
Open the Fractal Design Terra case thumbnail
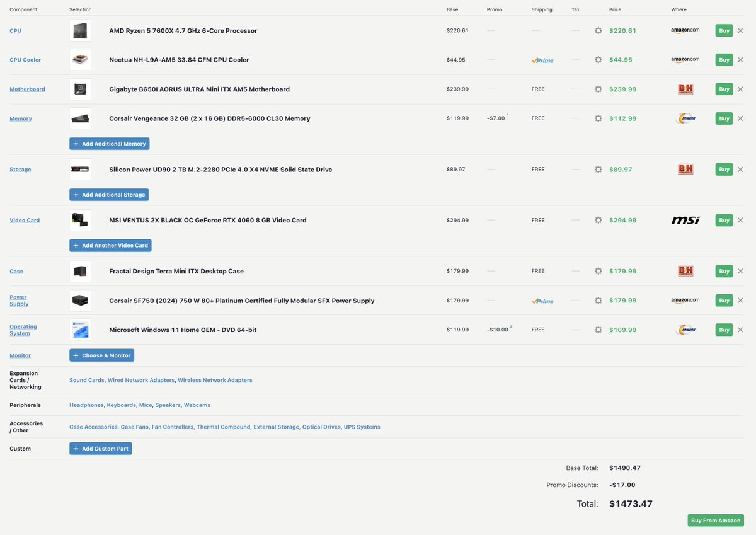80,271
